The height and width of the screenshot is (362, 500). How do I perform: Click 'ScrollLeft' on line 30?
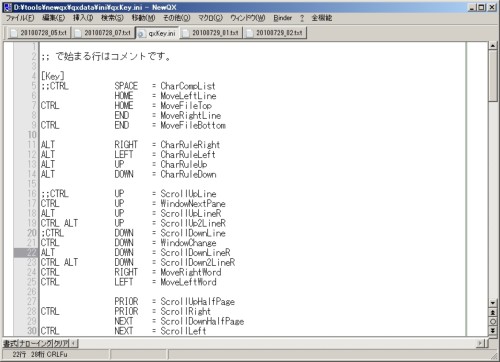183,331
